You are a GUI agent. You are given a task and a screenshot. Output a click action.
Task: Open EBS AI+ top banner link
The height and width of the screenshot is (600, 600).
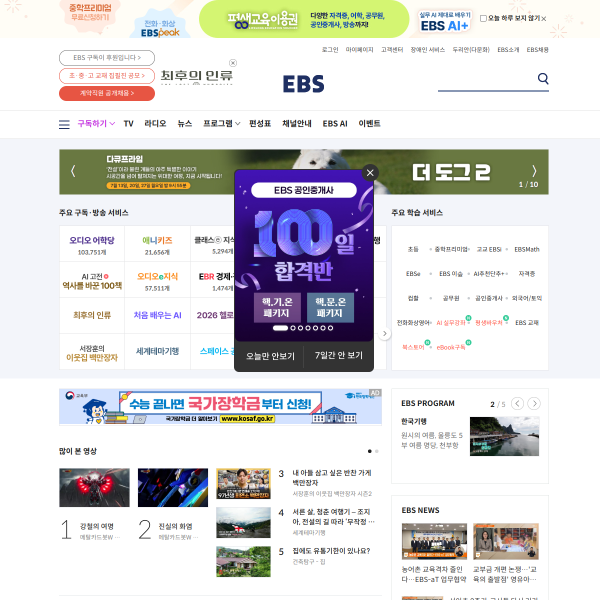tap(445, 21)
